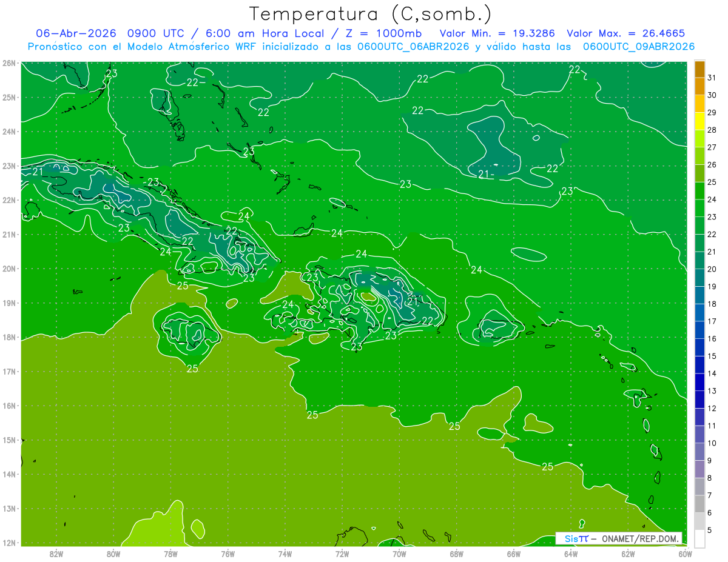Click the 25 contour label south of Jamaica
The width and height of the screenshot is (728, 562).
192,369
